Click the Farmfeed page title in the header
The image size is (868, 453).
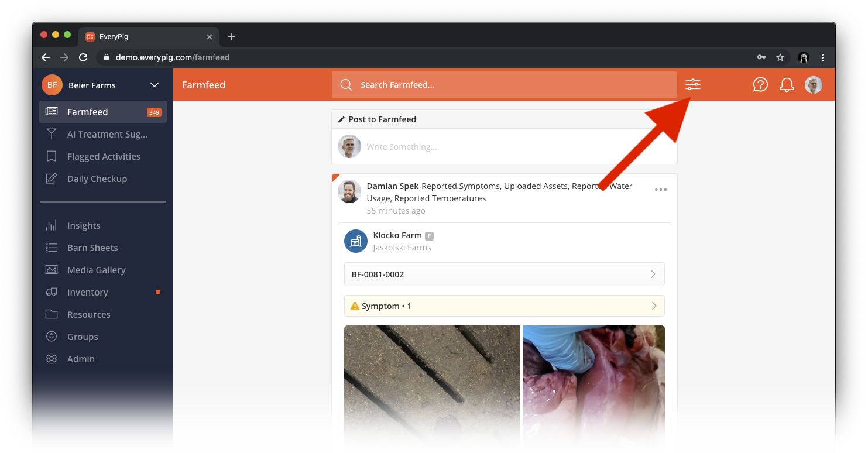click(204, 85)
